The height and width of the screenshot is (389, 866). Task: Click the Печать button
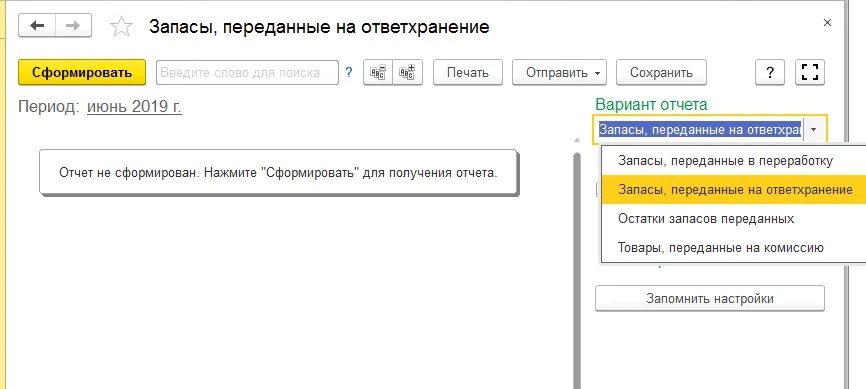pyautogui.click(x=468, y=72)
